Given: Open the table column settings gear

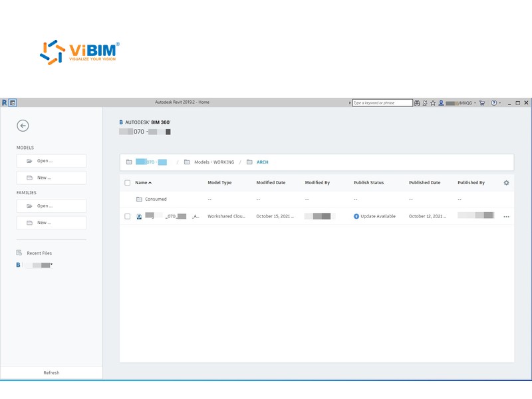Looking at the screenshot, I should 506,182.
